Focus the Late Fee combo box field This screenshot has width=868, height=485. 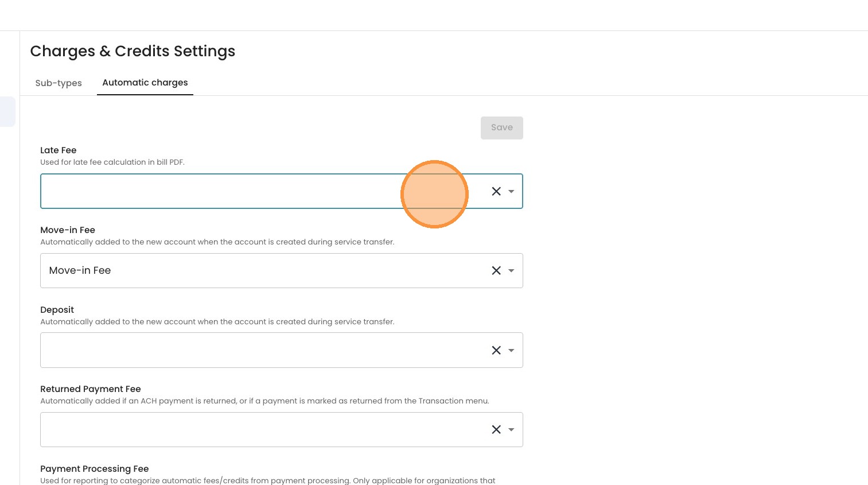(218, 191)
